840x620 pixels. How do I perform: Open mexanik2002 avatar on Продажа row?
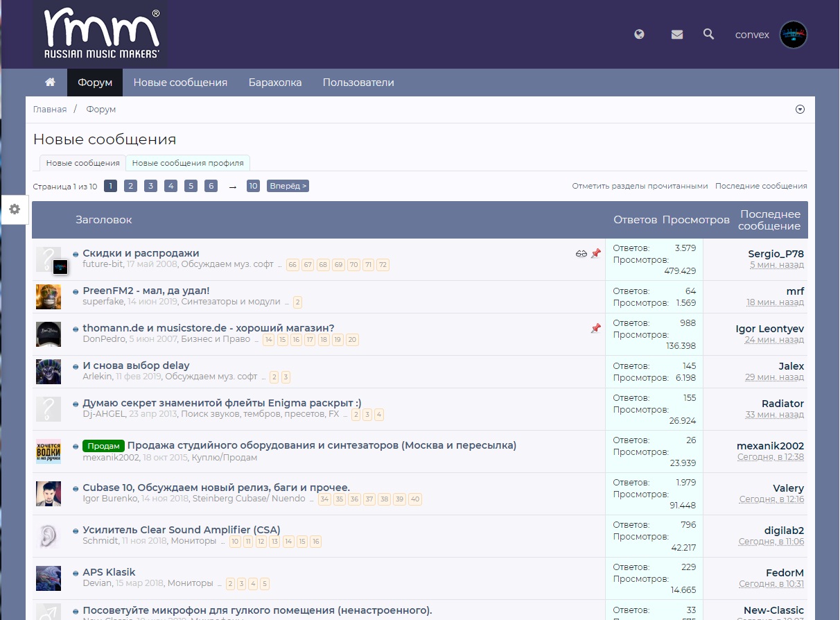[49, 451]
